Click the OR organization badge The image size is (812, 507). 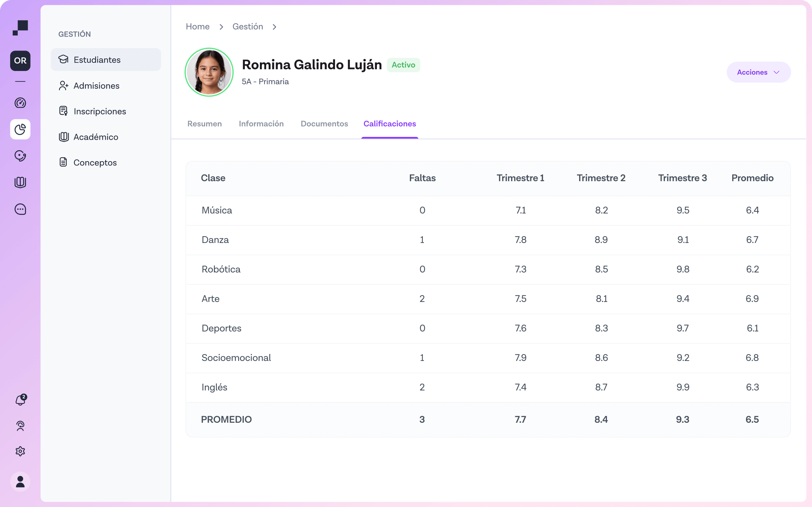click(20, 61)
